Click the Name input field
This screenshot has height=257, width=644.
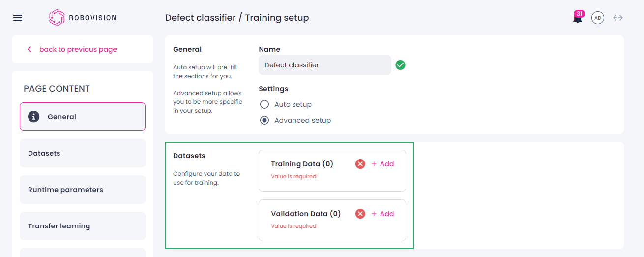(325, 65)
